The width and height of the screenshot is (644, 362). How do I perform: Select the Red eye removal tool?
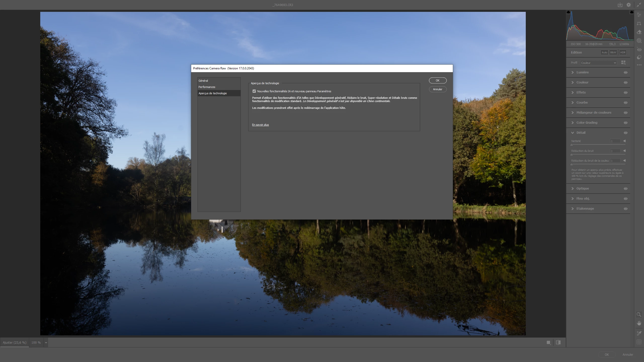click(639, 50)
